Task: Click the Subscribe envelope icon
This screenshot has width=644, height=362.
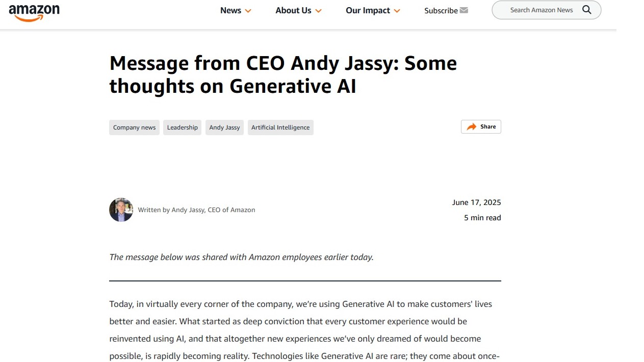Action: click(x=463, y=10)
